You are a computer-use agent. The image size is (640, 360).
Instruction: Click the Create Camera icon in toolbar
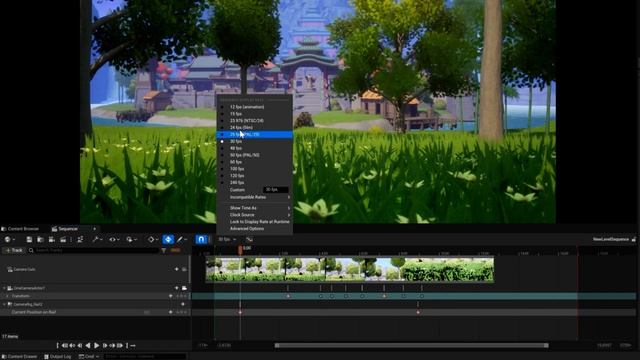click(51, 240)
